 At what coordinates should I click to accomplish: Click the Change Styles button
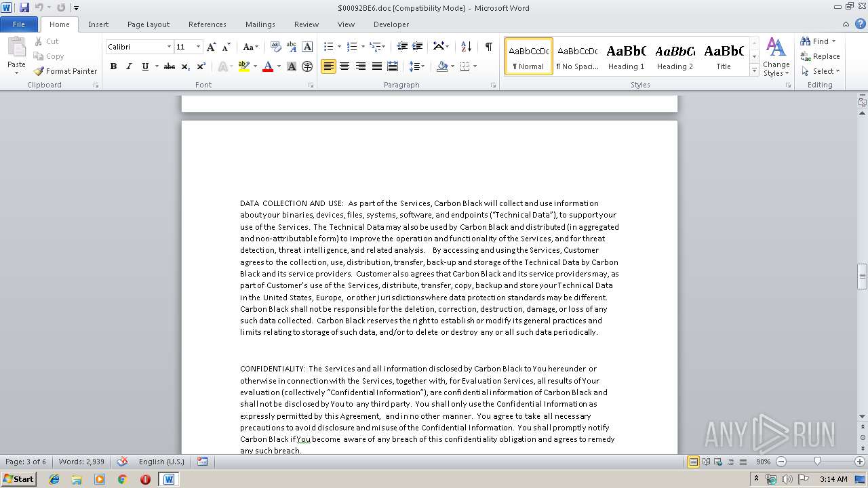pos(776,58)
